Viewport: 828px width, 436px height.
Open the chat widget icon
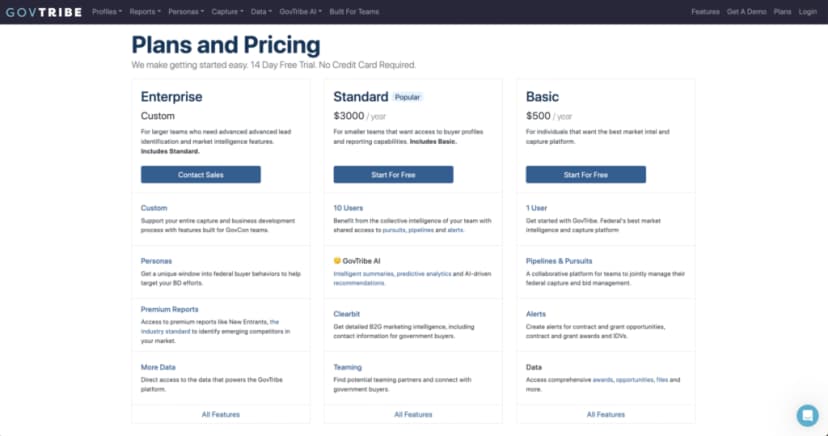tap(806, 415)
